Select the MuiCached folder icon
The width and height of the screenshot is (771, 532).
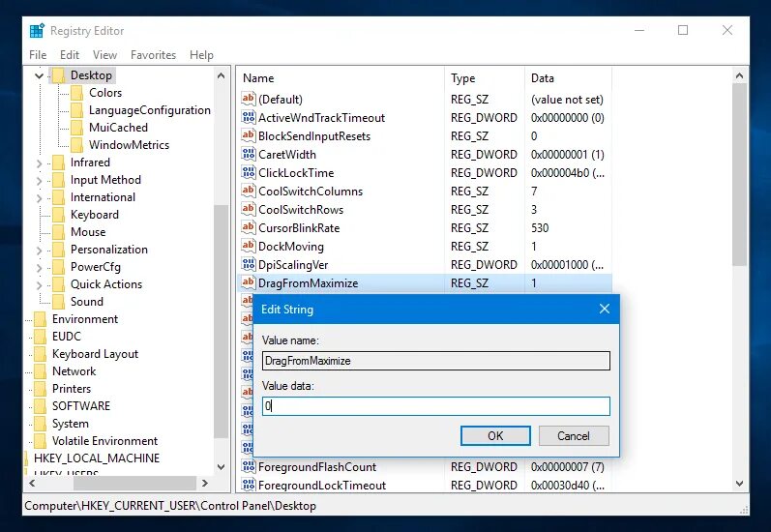76,128
